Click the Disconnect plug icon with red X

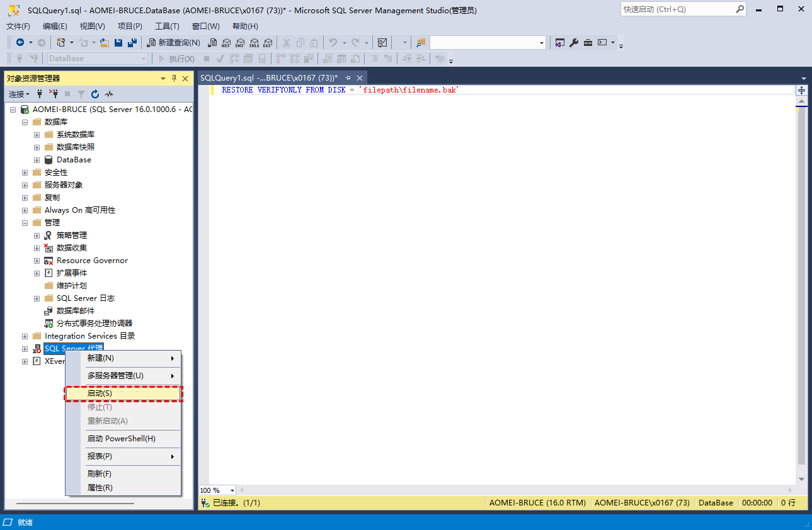[x=54, y=94]
